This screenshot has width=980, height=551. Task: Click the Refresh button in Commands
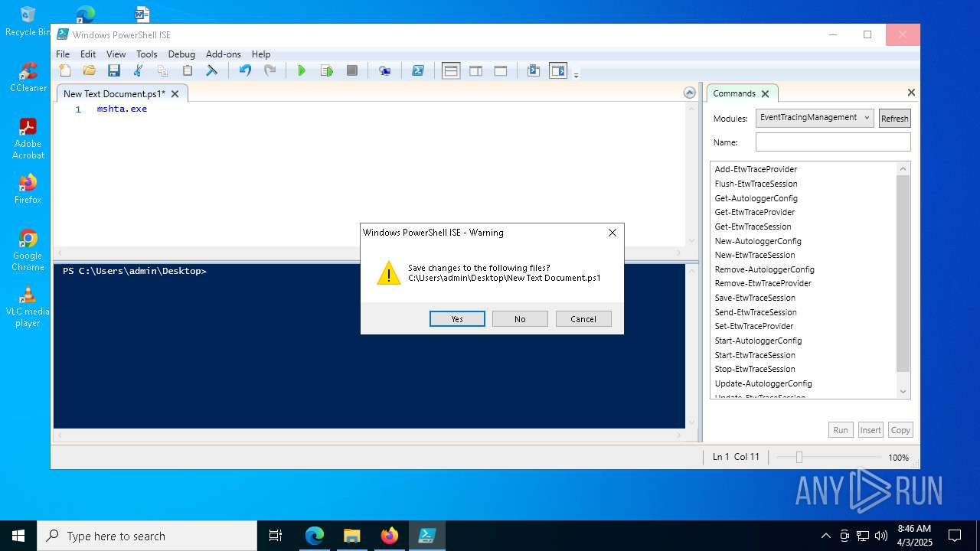pos(894,118)
